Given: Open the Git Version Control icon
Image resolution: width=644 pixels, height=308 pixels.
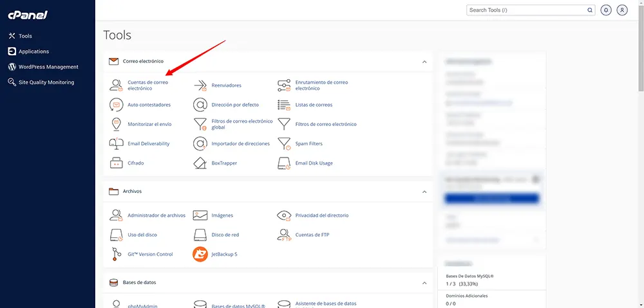Looking at the screenshot, I should 116,254.
